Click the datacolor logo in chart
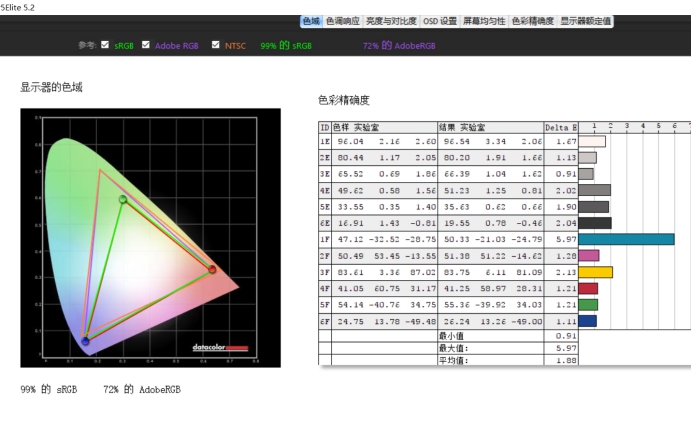 221,348
